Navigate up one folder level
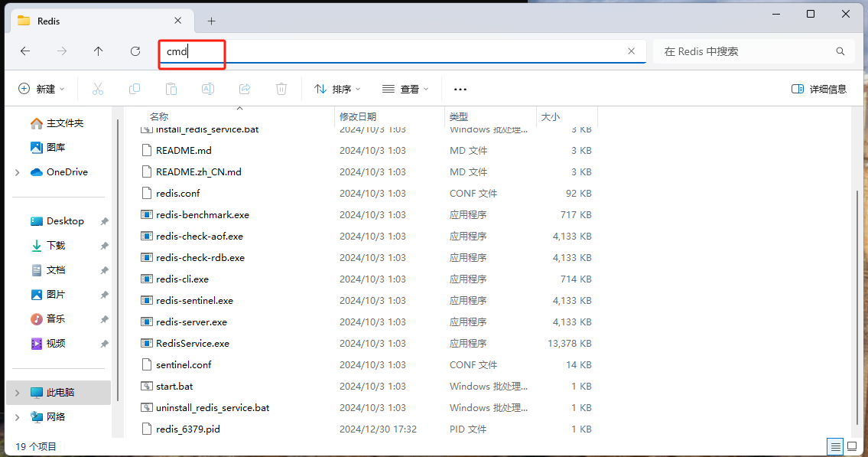This screenshot has width=868, height=457. click(98, 51)
